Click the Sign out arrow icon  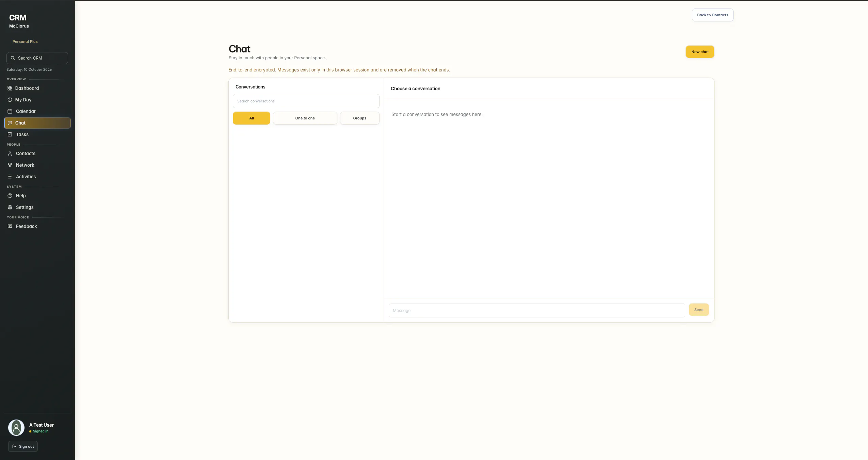click(14, 446)
